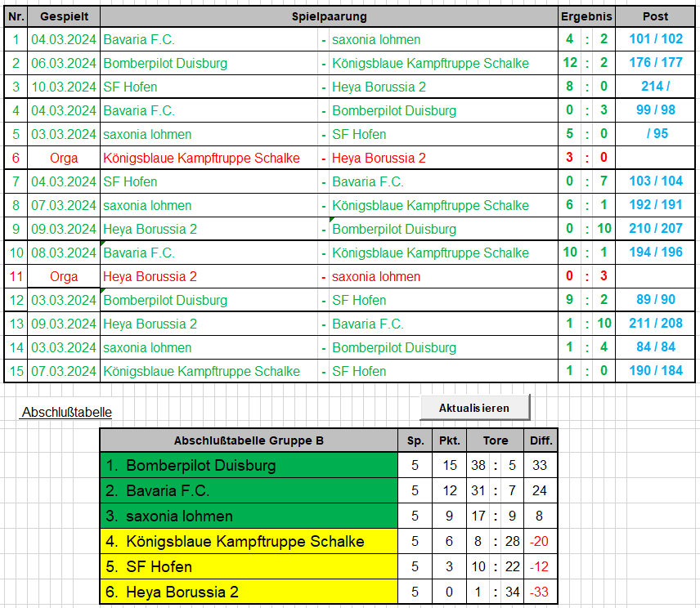
Task: Click the Pkt. header in standings table
Action: coord(450,440)
